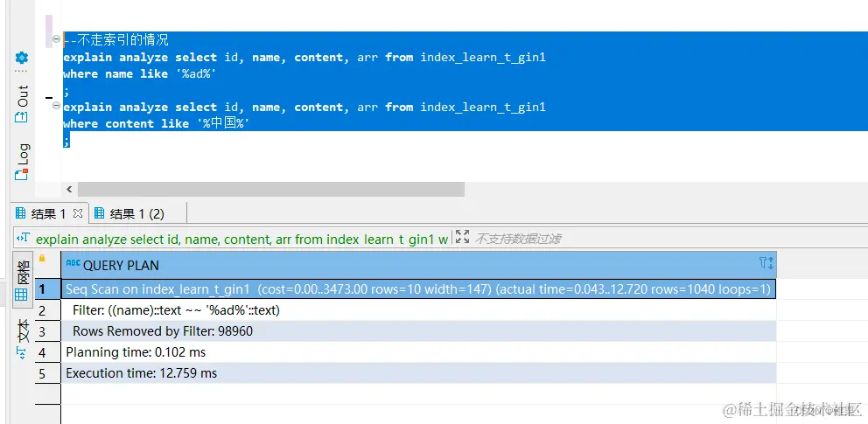
Task: Open the editor settings gear icon
Action: (22, 58)
